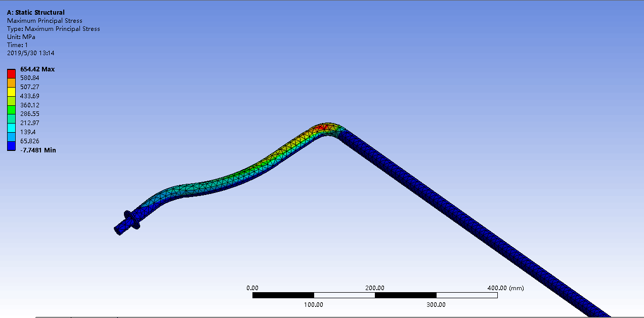Click the '433.69' legend value
The height and width of the screenshot is (318, 644).
[x=30, y=96]
